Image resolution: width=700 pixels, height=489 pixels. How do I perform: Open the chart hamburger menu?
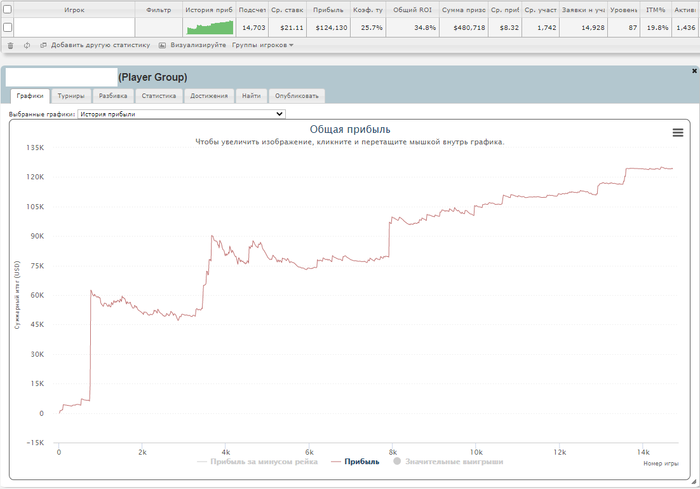coord(678,133)
